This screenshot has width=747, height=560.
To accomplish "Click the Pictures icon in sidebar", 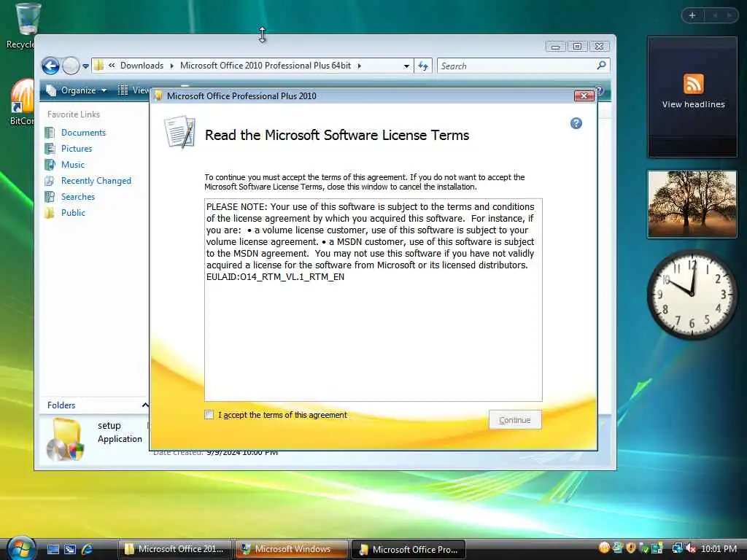I will click(50, 149).
